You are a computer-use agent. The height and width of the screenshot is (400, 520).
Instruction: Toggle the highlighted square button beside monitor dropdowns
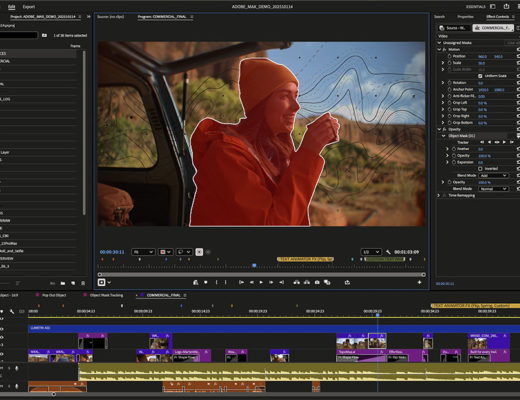pyautogui.click(x=199, y=252)
